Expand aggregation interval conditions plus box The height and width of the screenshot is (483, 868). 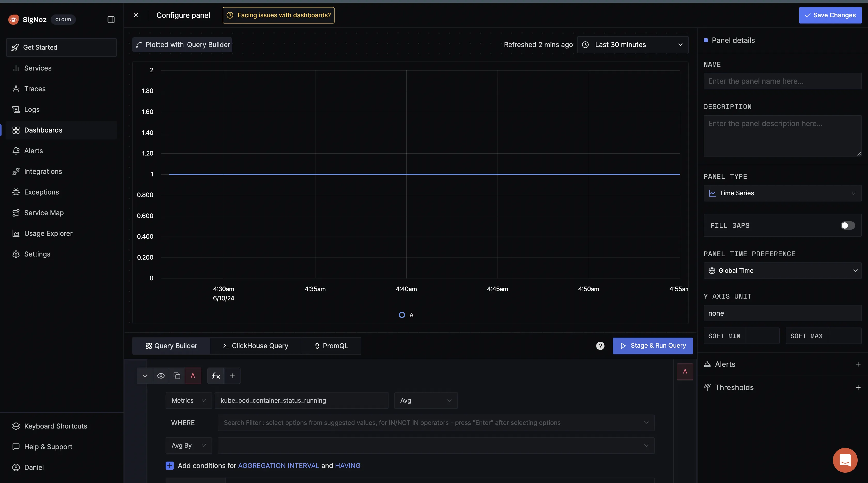pos(169,466)
